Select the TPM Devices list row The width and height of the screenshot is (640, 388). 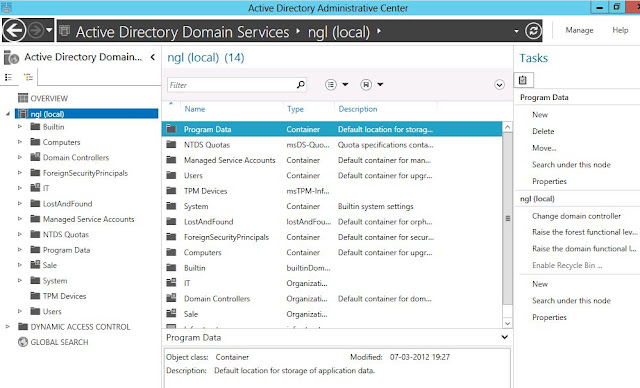332,191
